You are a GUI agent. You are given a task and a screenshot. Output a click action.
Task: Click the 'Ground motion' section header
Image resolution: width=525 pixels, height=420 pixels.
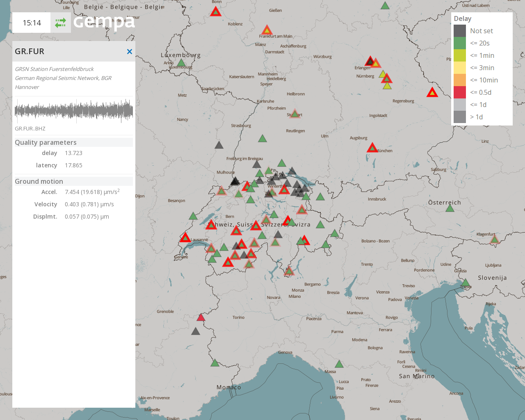(74, 181)
